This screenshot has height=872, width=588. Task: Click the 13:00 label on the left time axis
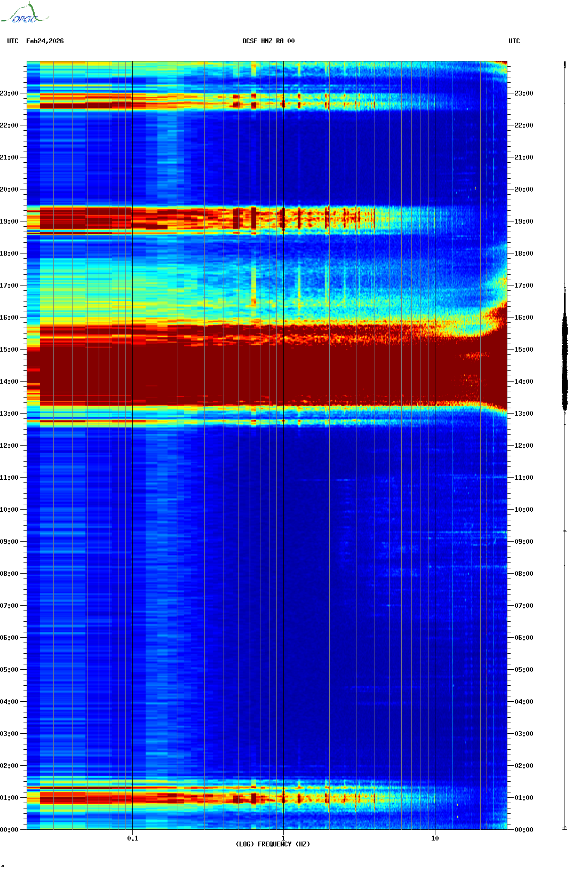point(9,414)
